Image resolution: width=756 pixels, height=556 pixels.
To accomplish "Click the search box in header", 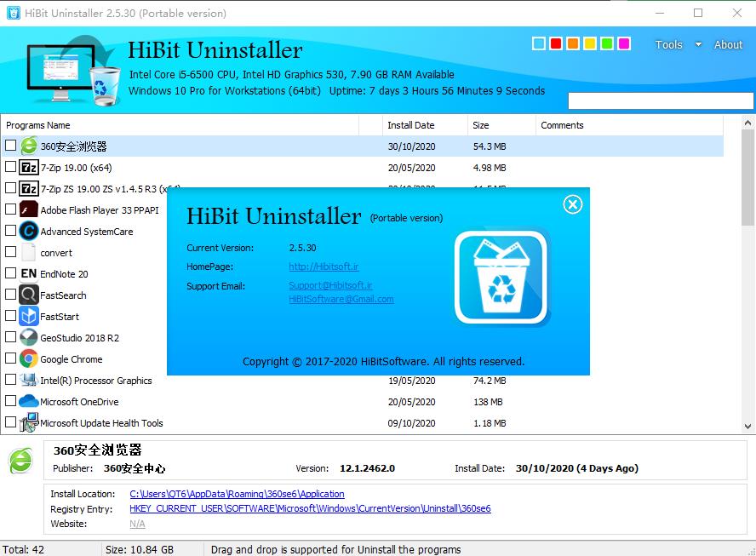I will [661, 100].
